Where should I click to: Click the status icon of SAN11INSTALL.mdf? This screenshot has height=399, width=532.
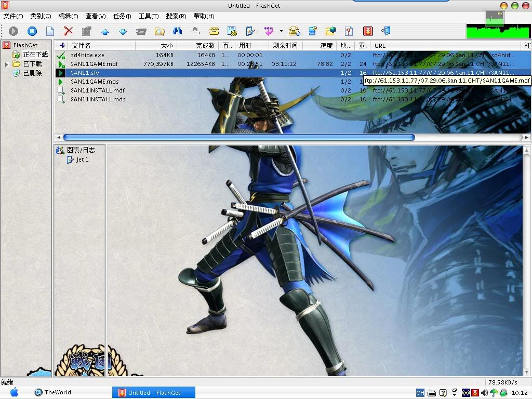[x=61, y=90]
